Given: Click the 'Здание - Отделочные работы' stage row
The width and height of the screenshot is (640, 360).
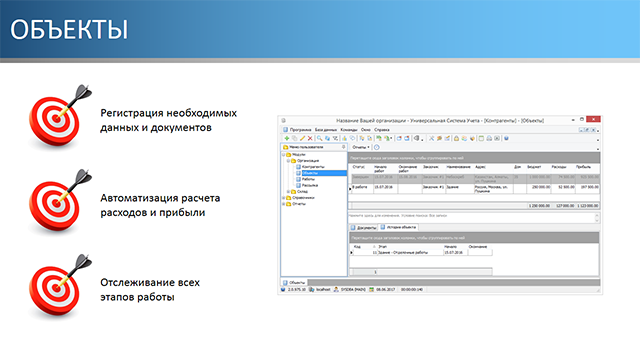Looking at the screenshot, I should click(422, 253).
